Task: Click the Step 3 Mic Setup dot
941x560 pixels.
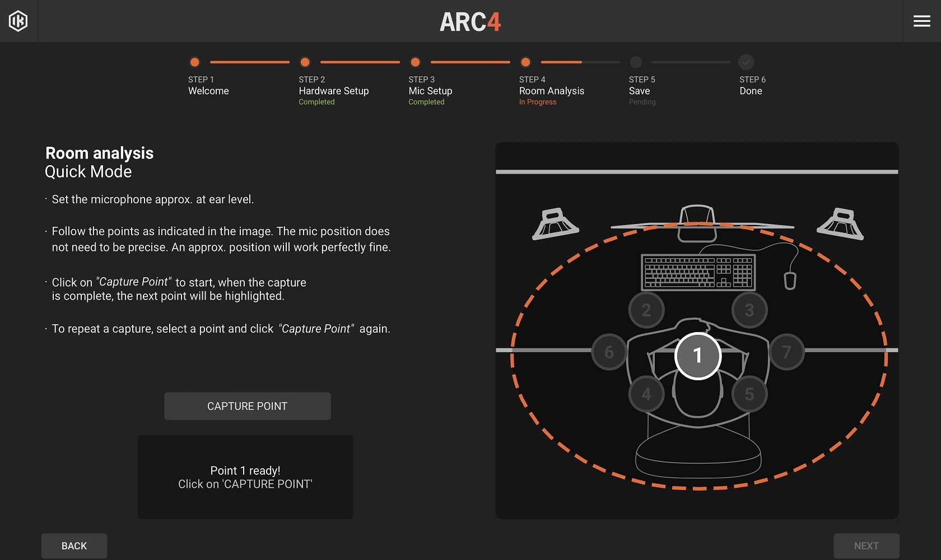Action: coord(415,62)
